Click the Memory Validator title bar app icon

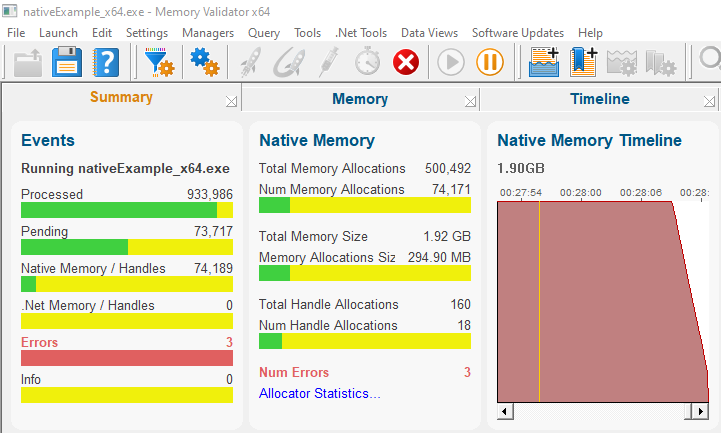pos(10,11)
